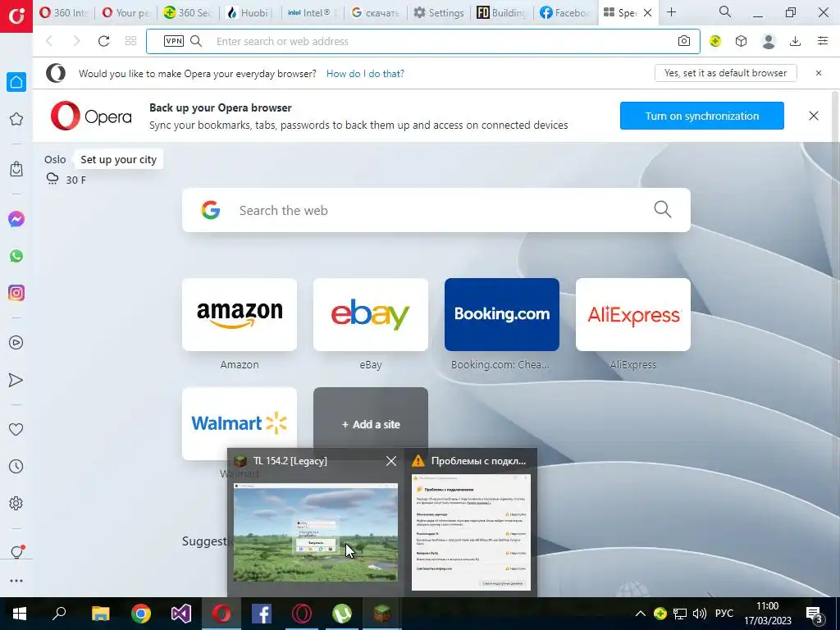
Task: Close the TL 154.2 [Legacy] preview
Action: [x=391, y=461]
